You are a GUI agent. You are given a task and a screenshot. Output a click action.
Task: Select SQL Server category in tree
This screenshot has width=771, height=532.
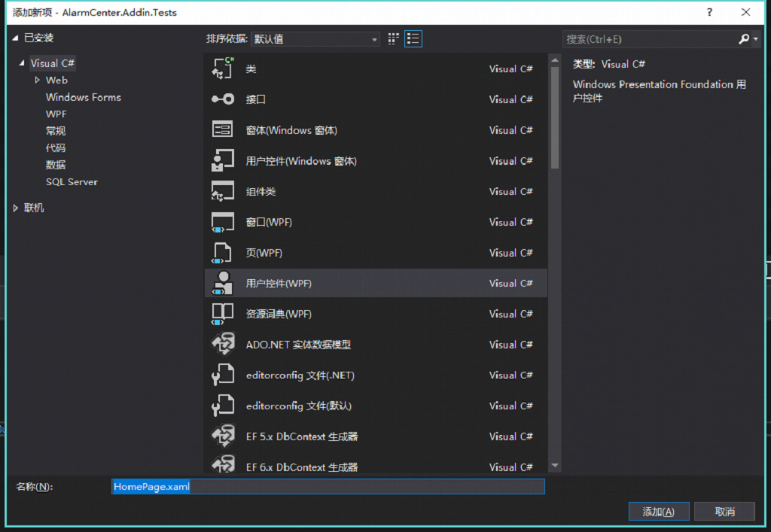click(x=72, y=181)
